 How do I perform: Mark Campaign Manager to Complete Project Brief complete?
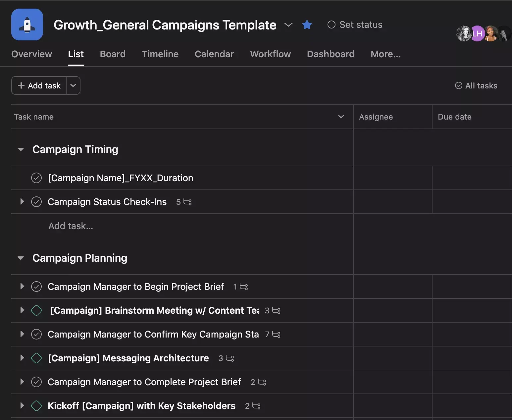(36, 382)
